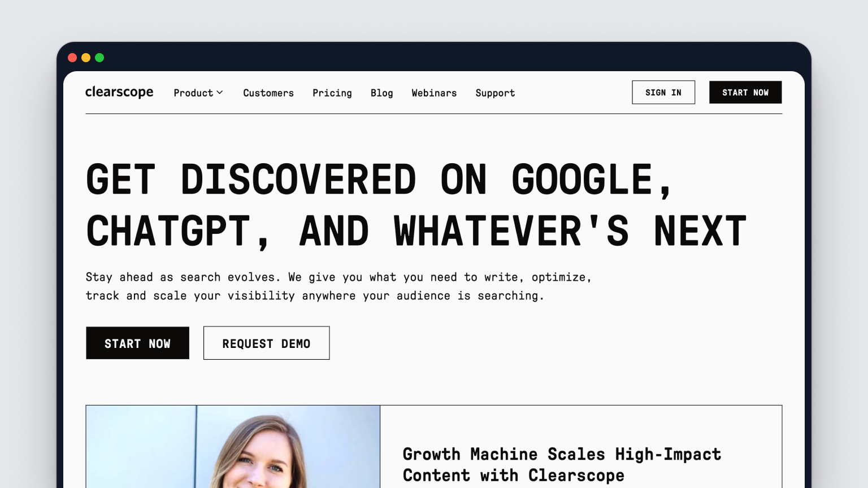Click the 'Stay ahead as search evolves' paragraph

click(x=338, y=286)
